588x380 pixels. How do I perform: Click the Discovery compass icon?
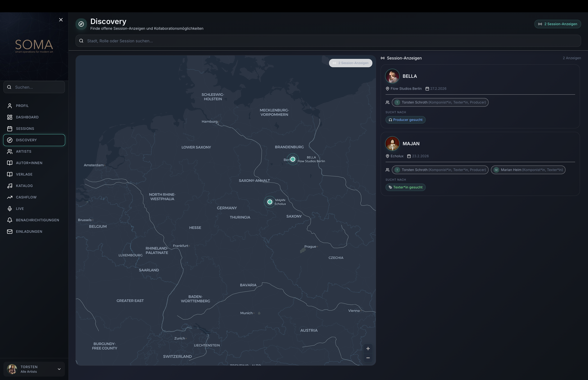coord(10,140)
